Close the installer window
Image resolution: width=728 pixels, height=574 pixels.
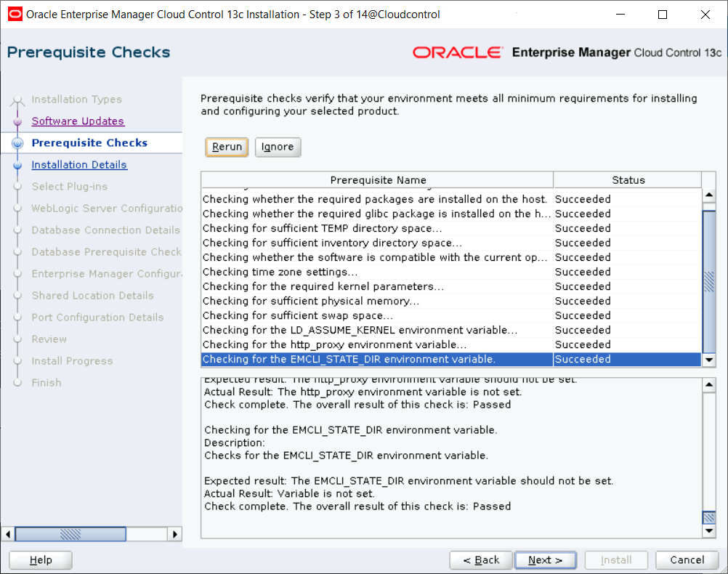[x=705, y=15]
